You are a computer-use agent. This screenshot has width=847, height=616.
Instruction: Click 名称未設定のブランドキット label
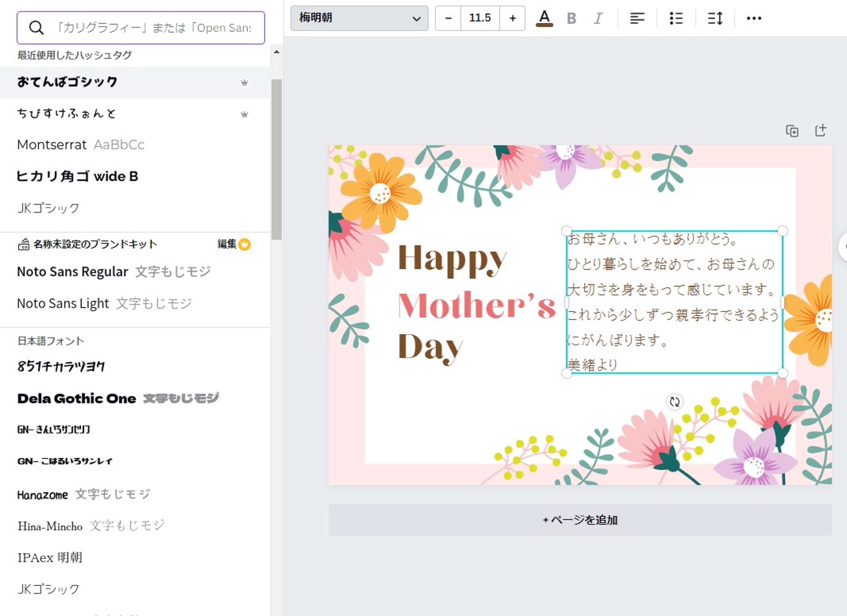coord(95,244)
